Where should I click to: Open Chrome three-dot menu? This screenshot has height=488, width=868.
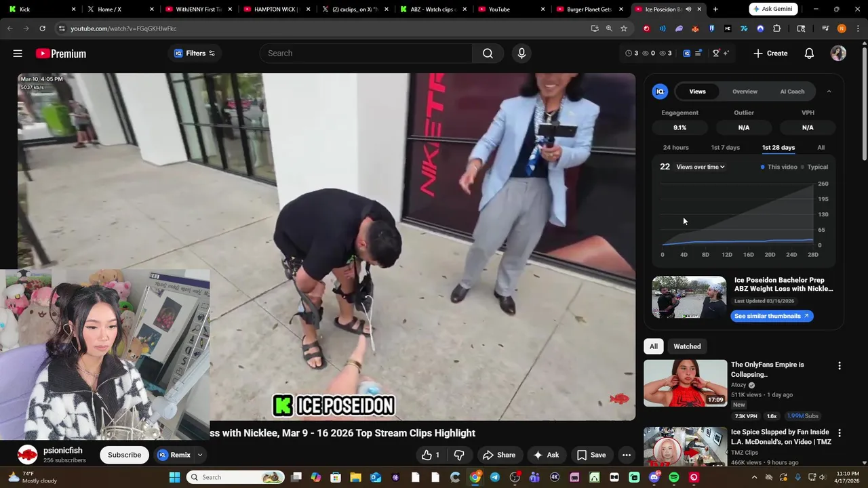858,28
